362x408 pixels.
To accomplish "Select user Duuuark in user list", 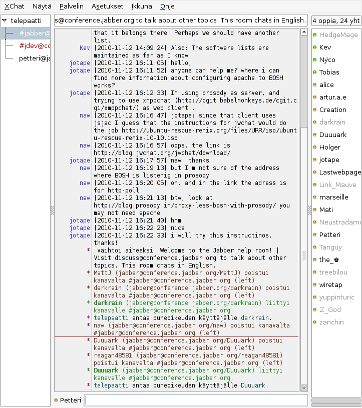I will point(333,135).
